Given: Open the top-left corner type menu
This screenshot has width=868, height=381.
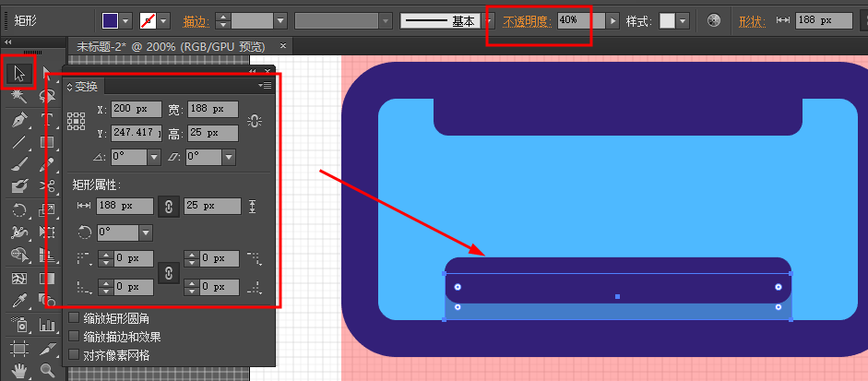Looking at the screenshot, I should click(84, 258).
